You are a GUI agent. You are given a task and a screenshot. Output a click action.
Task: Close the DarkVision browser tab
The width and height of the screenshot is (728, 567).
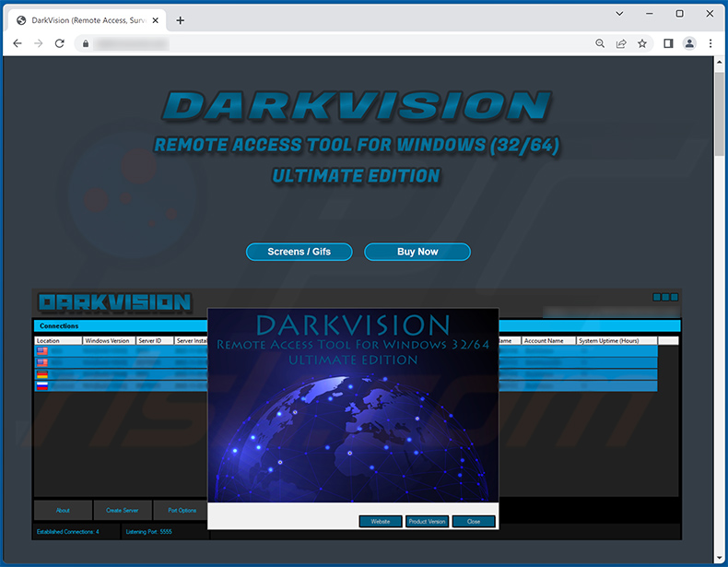coord(156,20)
